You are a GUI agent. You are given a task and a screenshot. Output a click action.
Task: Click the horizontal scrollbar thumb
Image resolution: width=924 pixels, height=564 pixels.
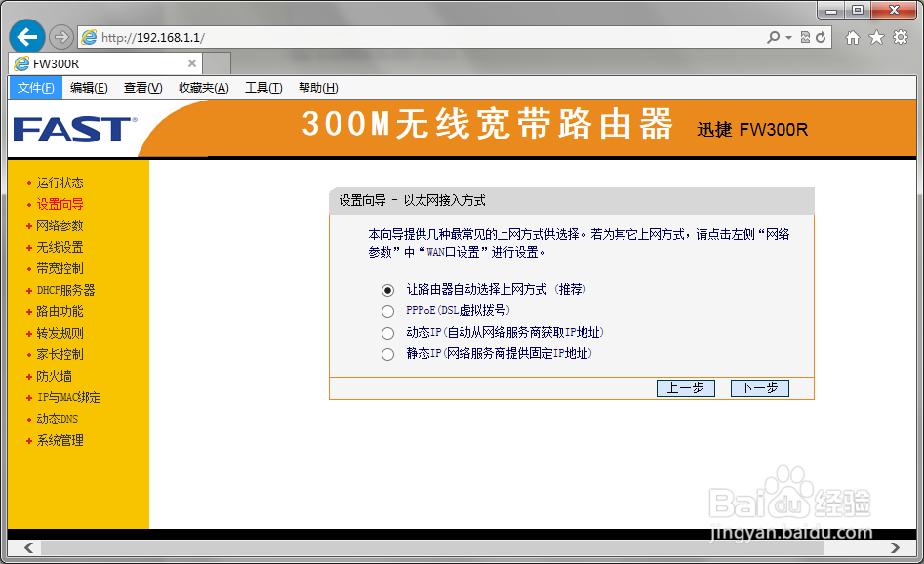coord(432,547)
